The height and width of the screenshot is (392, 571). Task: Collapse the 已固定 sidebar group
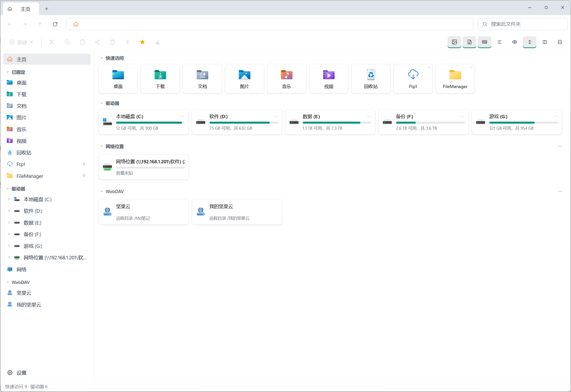coord(8,72)
